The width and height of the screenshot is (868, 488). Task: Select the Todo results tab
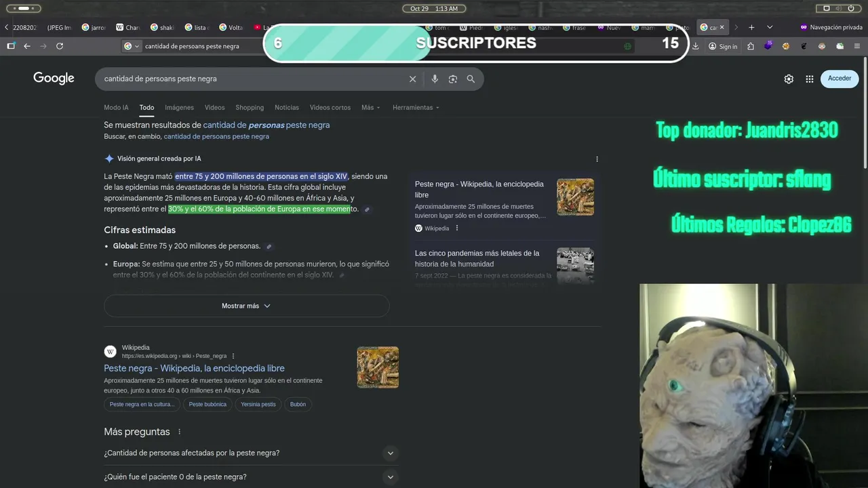pos(146,107)
